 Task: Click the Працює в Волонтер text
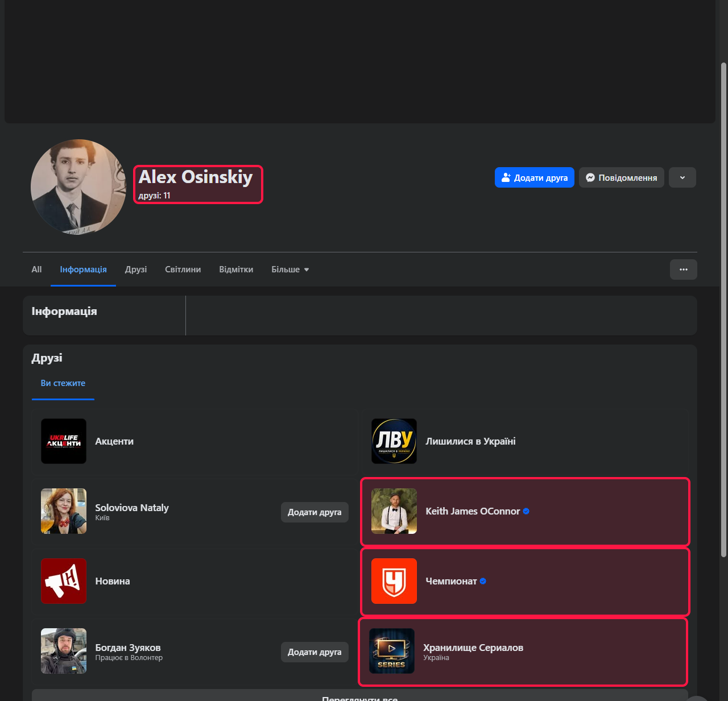pyautogui.click(x=129, y=658)
